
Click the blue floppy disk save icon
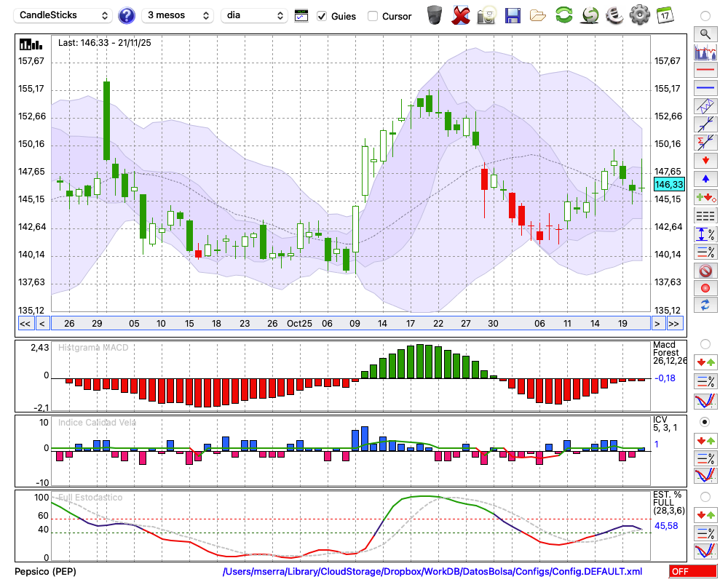513,15
